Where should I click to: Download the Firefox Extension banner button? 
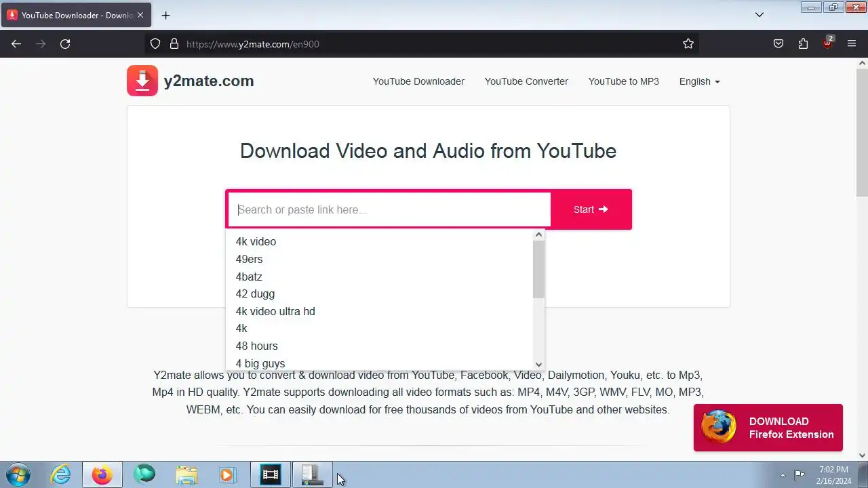coord(768,428)
